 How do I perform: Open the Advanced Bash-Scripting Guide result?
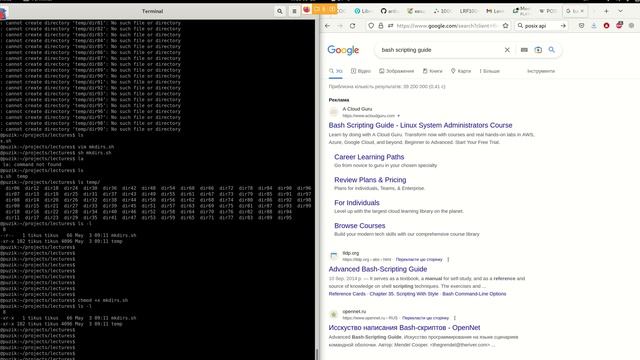(x=378, y=269)
